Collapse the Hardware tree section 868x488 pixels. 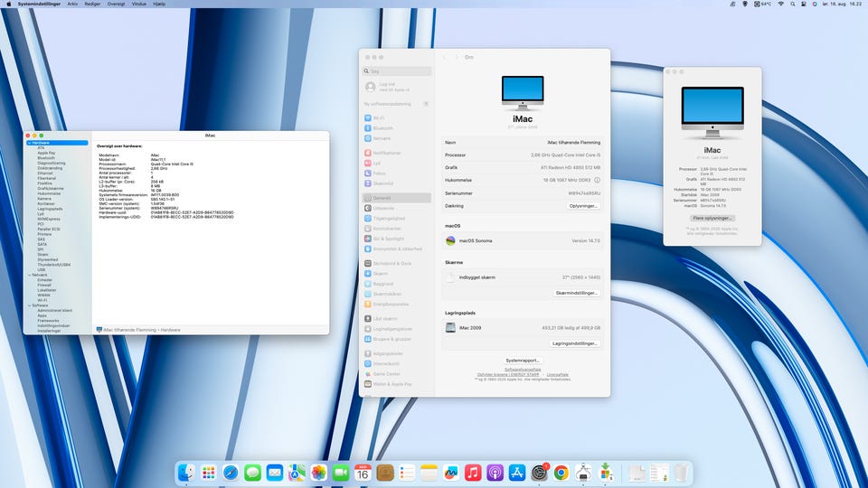pyautogui.click(x=29, y=143)
